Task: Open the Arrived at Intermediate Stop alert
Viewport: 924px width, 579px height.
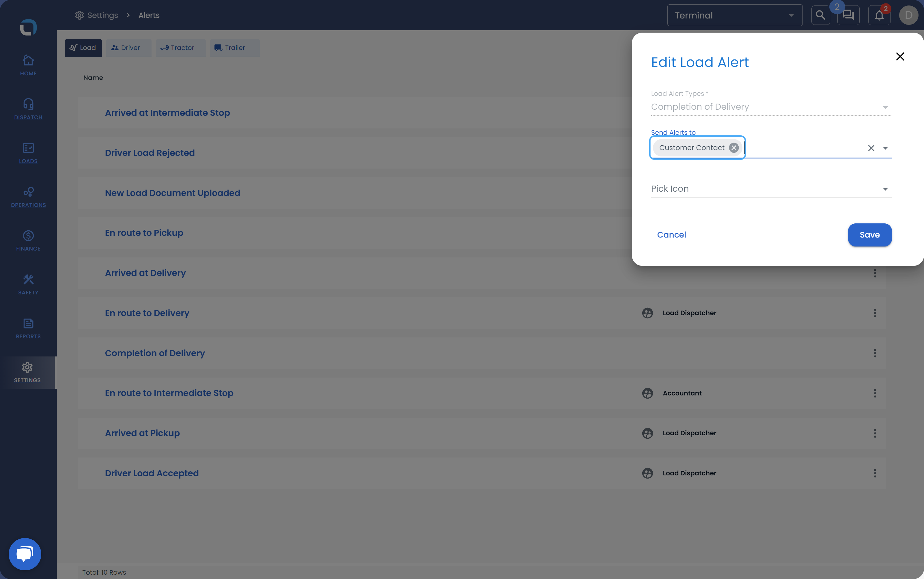Action: pyautogui.click(x=167, y=113)
